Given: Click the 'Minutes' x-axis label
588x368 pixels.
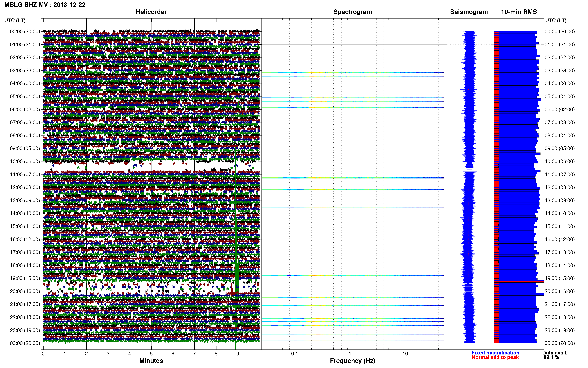Looking at the screenshot, I should tap(151, 361).
